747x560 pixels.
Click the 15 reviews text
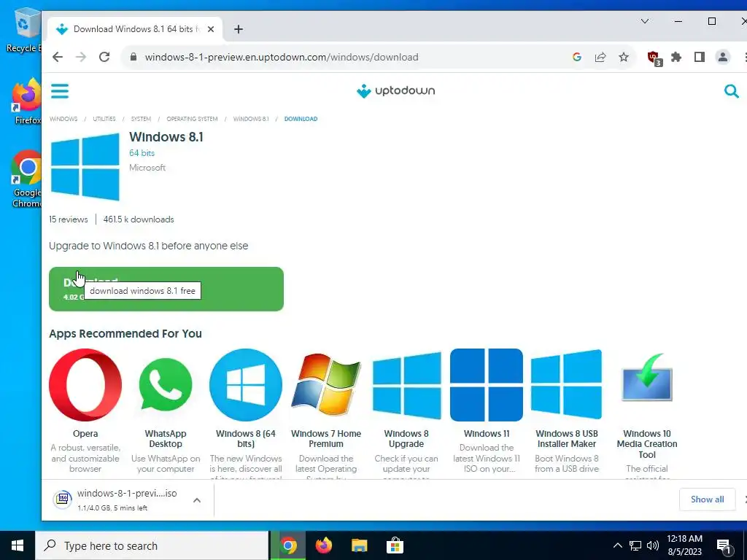[68, 219]
